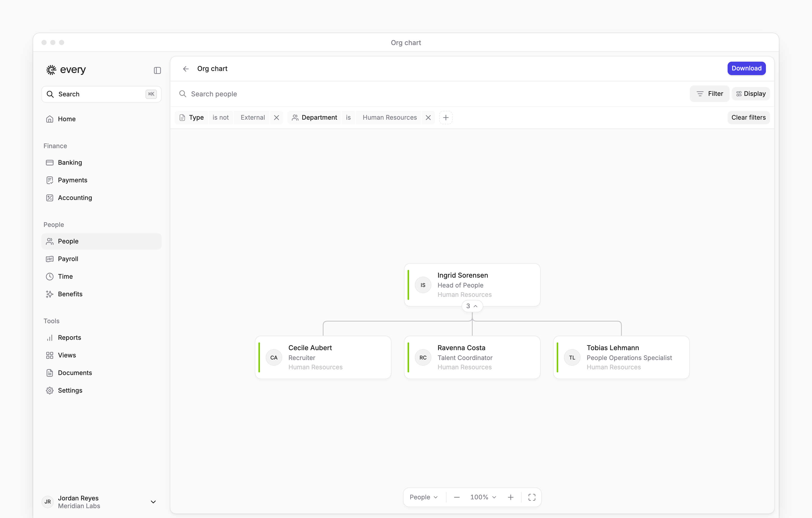
Task: Open Benefits section
Action: click(102, 294)
